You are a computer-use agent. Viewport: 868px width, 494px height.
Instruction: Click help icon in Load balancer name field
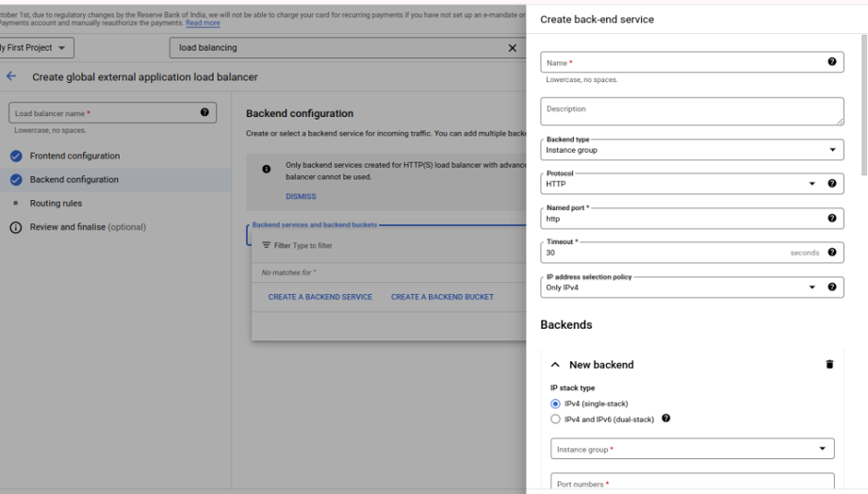tap(205, 113)
